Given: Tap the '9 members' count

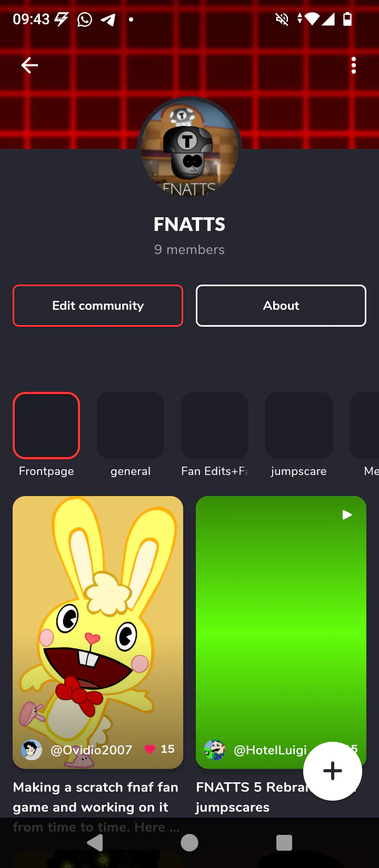Looking at the screenshot, I should [189, 249].
